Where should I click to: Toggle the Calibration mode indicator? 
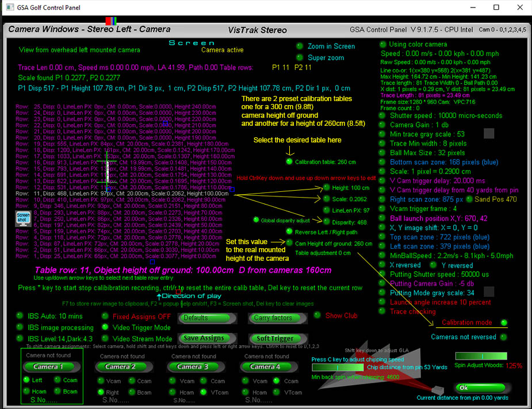[504, 323]
